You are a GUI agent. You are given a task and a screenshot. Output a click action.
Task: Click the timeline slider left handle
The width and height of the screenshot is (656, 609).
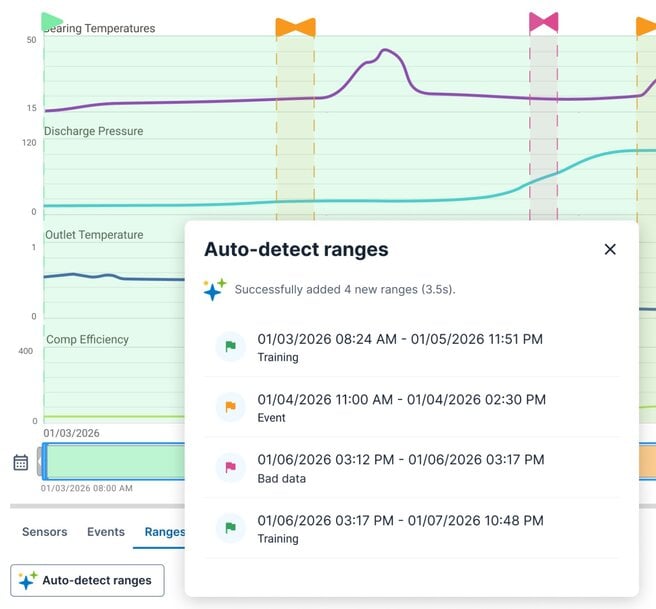pos(42,461)
